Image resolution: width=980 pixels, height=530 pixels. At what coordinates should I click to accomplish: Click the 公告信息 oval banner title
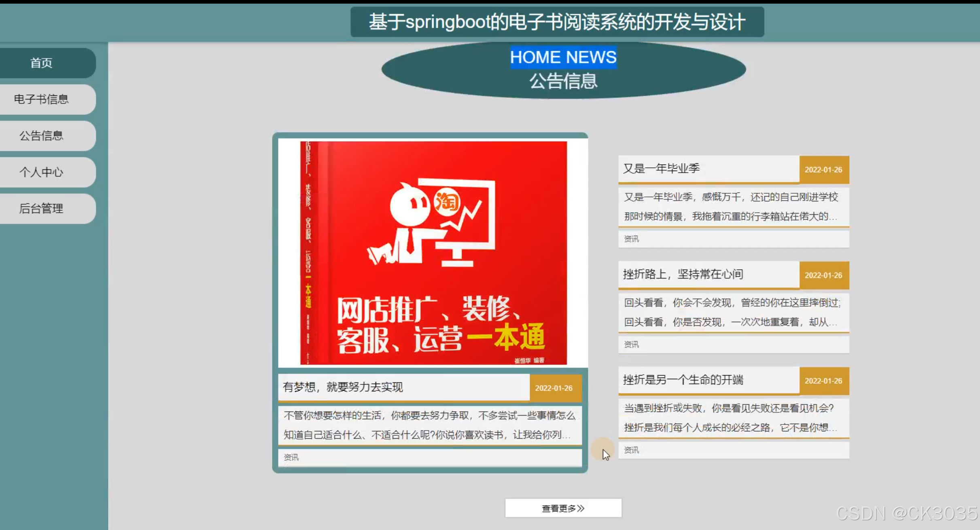563,81
